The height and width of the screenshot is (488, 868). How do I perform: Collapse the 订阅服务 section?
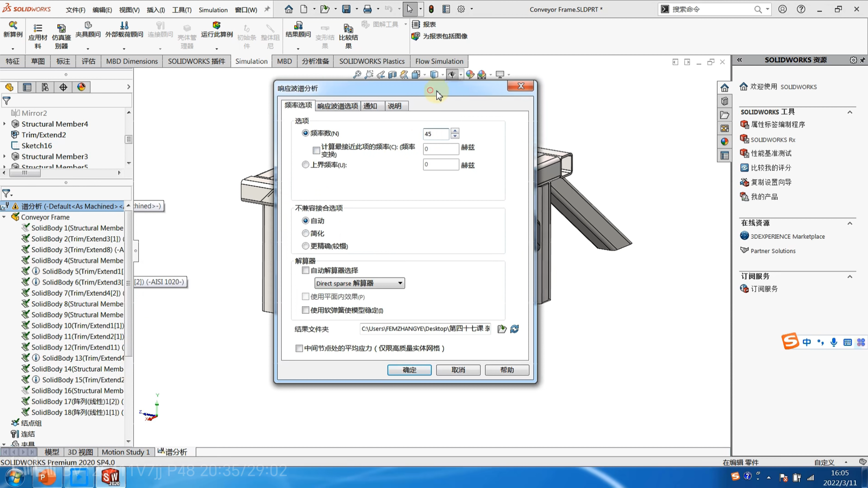pos(850,277)
